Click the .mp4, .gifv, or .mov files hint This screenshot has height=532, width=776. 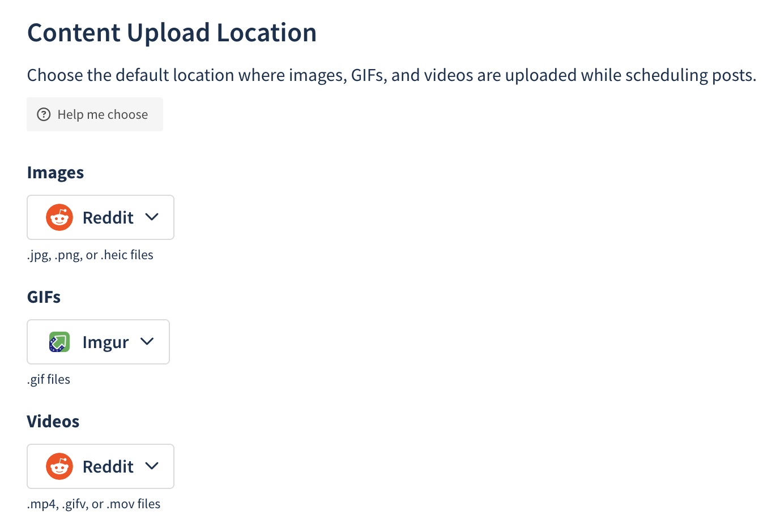click(93, 504)
